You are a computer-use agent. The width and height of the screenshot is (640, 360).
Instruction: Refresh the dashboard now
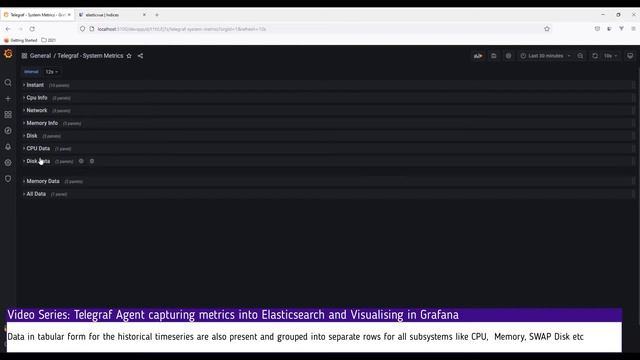(595, 56)
